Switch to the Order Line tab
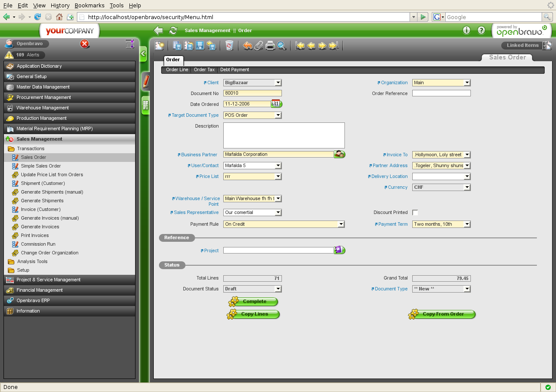 click(x=177, y=69)
